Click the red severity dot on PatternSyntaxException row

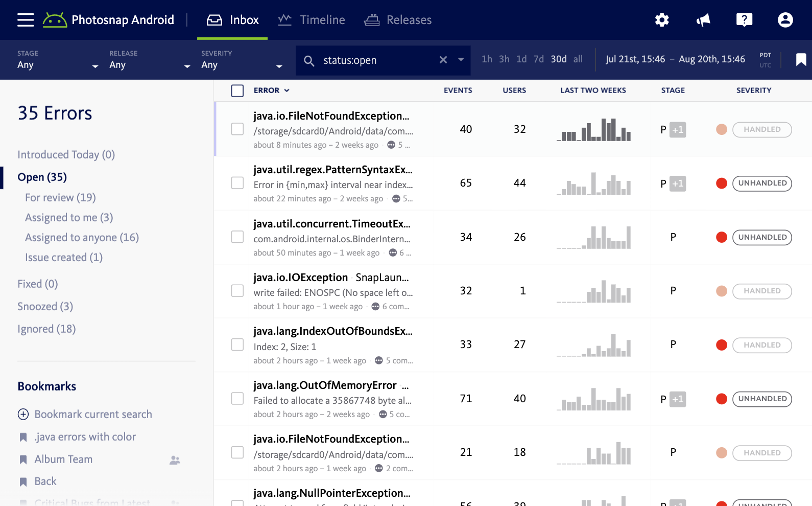tap(722, 183)
